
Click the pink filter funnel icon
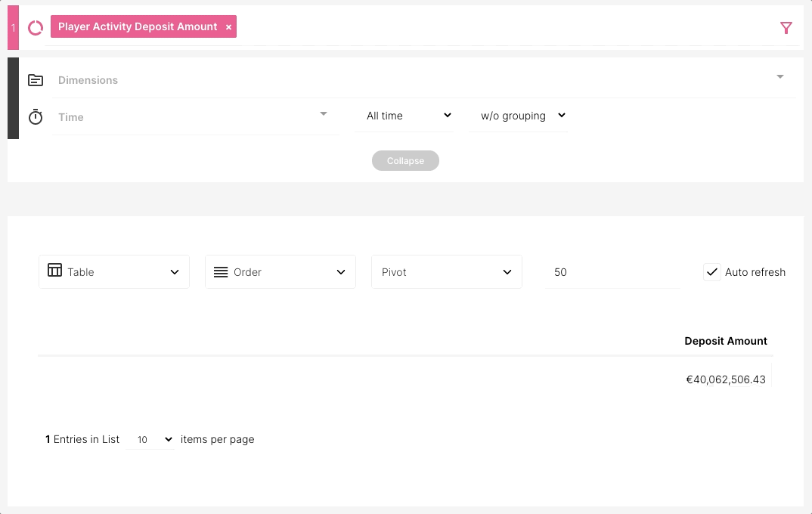786,28
